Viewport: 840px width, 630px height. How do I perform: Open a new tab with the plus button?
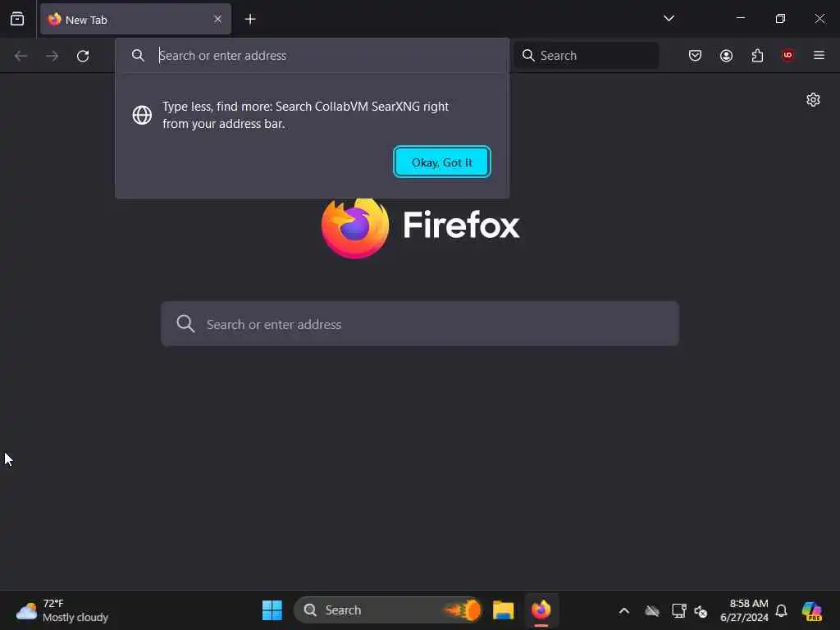pos(250,20)
